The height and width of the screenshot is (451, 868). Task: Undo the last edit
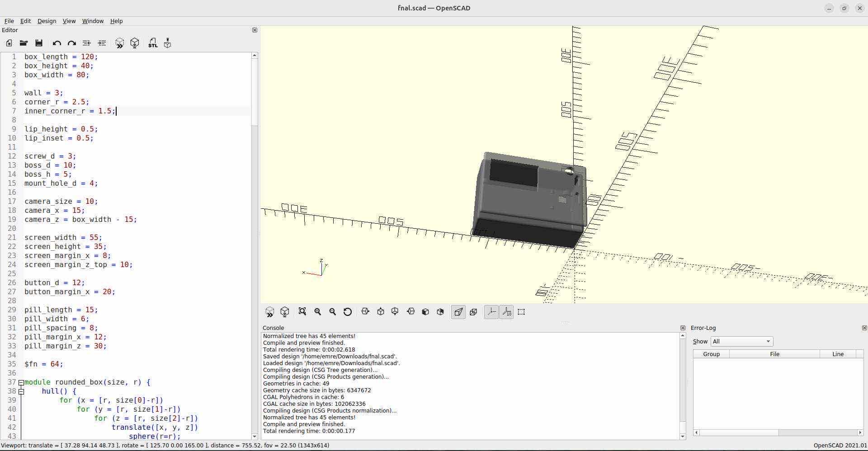(57, 43)
